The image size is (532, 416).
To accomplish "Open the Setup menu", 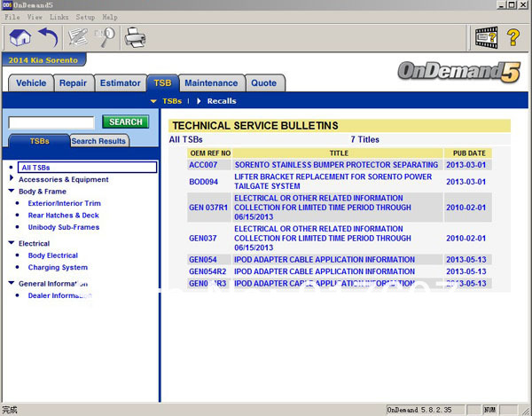I will click(85, 17).
